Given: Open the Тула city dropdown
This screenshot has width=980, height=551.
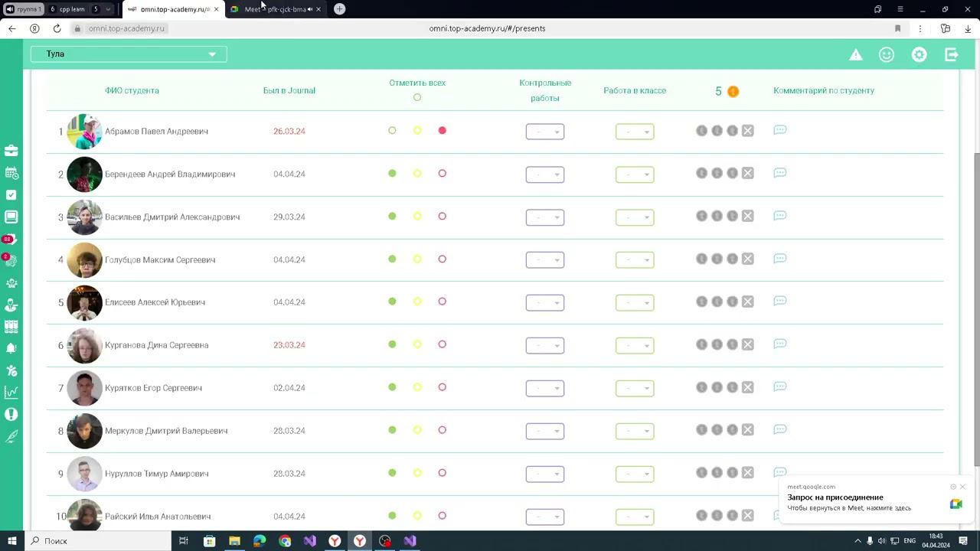Looking at the screenshot, I should coord(129,54).
